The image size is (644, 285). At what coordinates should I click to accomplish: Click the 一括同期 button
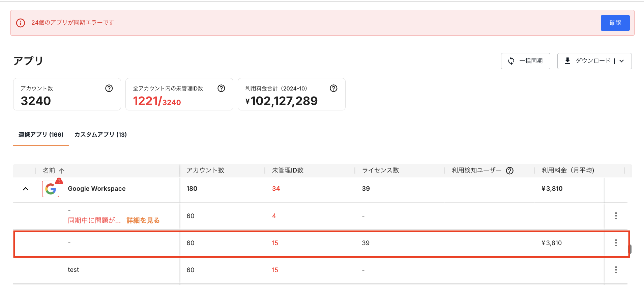coord(525,61)
